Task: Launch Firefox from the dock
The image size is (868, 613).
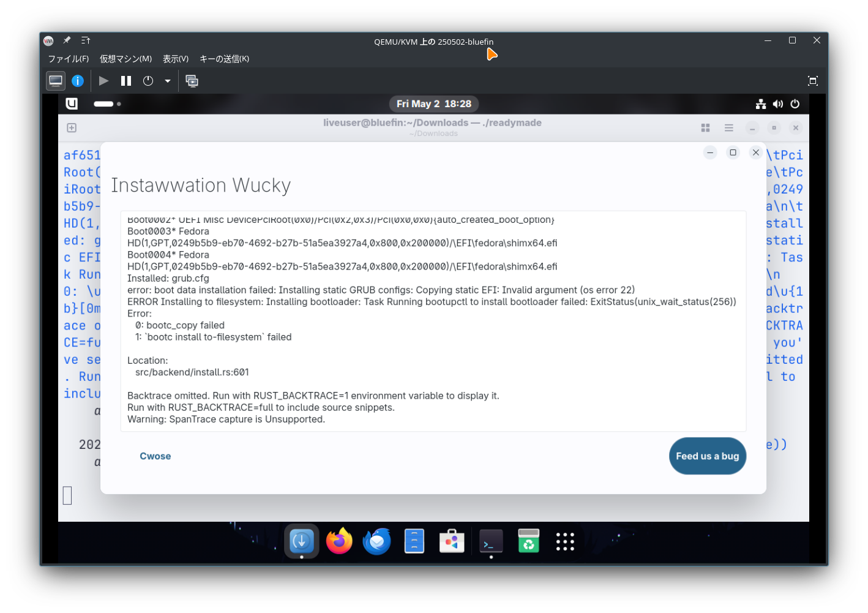Action: 339,541
